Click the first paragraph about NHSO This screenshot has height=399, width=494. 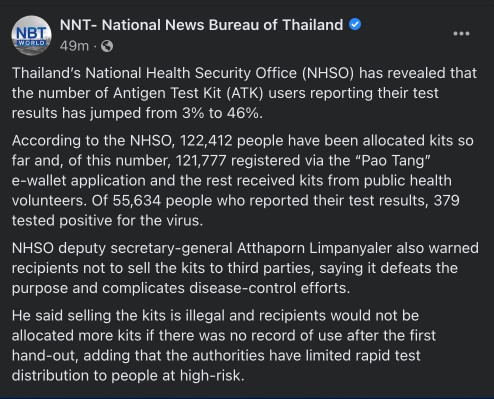click(x=244, y=93)
